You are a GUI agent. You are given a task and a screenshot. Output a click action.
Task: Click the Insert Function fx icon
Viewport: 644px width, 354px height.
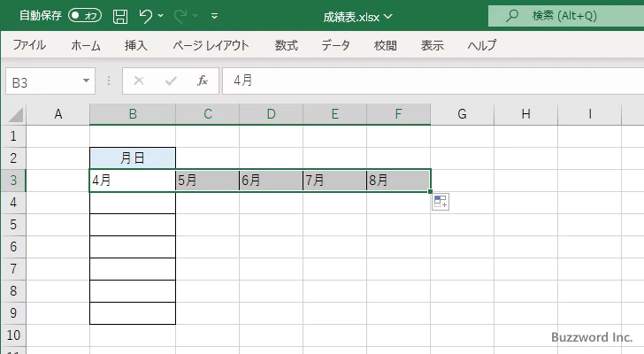pyautogui.click(x=203, y=81)
